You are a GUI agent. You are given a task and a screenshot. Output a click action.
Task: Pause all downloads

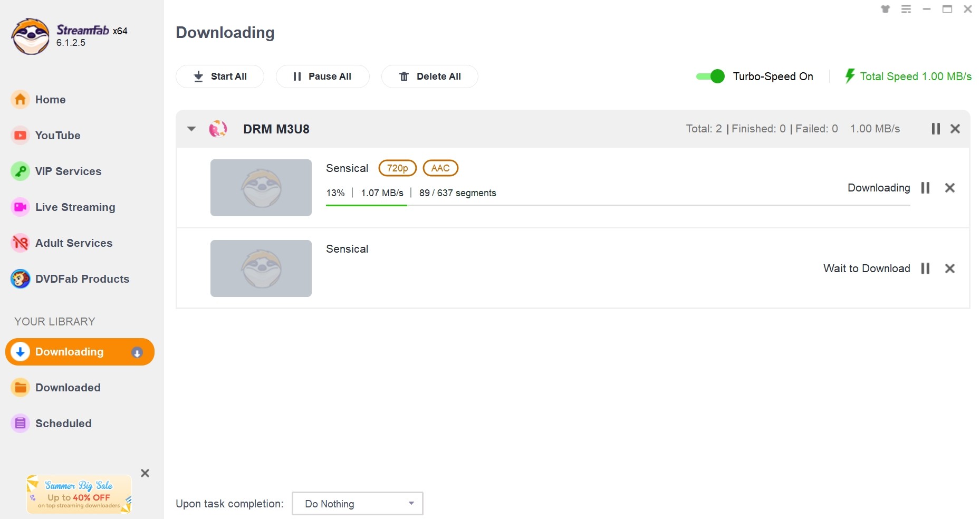(x=322, y=76)
